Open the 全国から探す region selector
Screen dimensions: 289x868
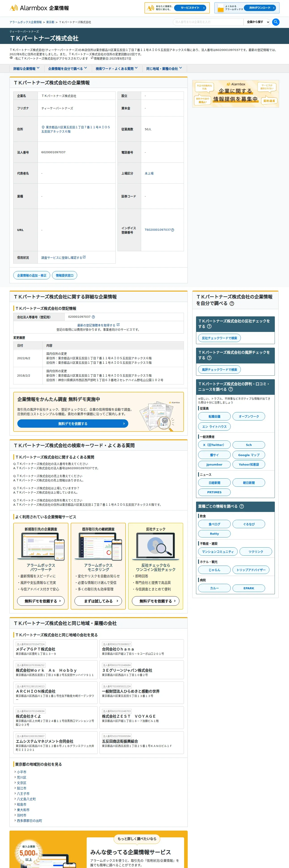click(x=257, y=22)
